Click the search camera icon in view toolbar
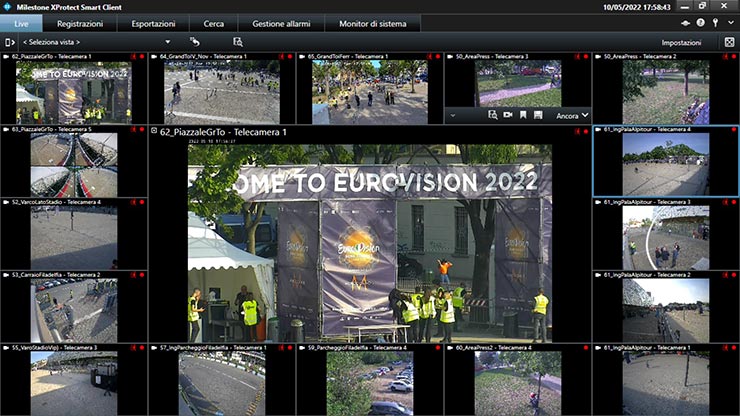Screen dimensions: 740x416 [x=238, y=42]
